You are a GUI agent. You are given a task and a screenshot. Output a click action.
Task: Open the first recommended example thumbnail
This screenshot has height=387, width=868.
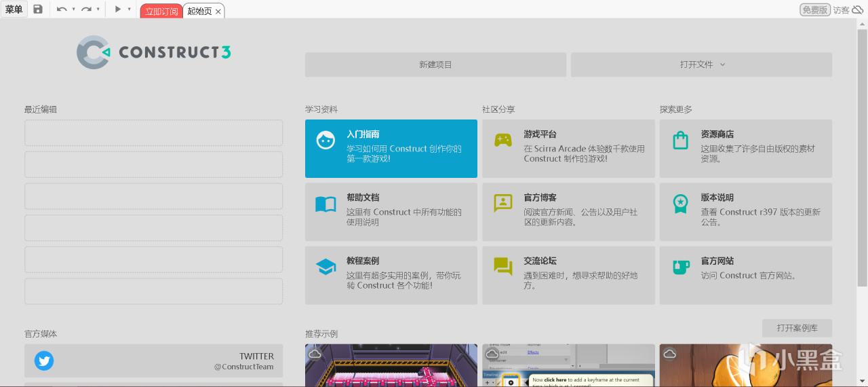coord(391,365)
